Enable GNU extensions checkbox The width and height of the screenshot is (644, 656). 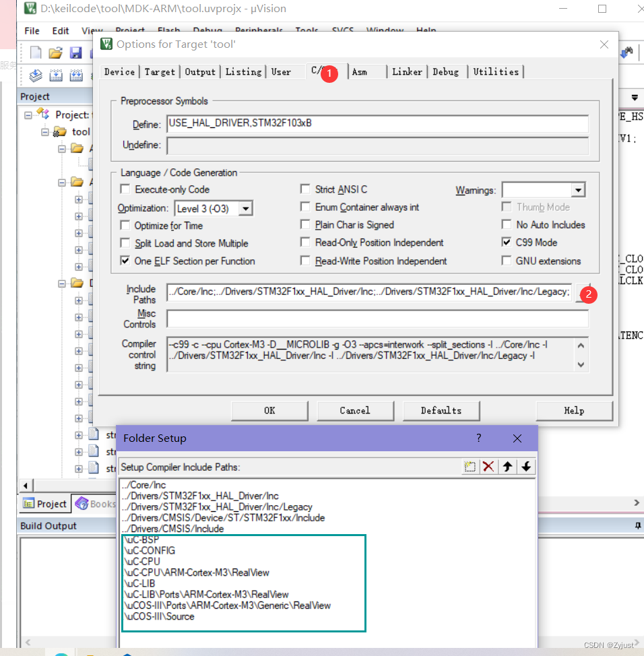point(507,261)
